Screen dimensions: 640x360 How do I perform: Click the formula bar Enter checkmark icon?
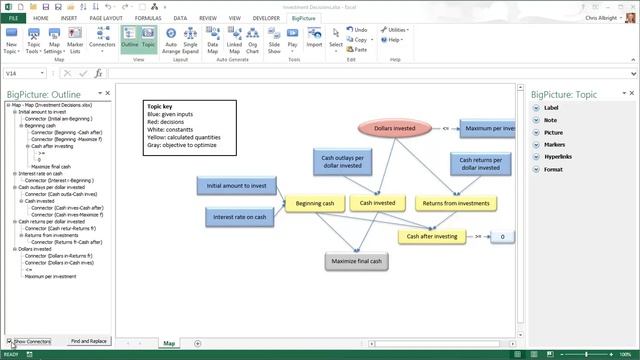pyautogui.click(x=83, y=73)
